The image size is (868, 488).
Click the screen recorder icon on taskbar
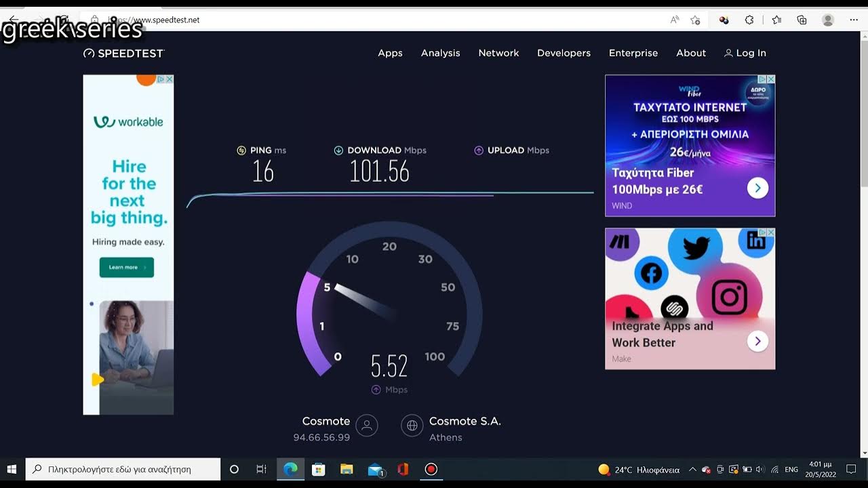click(431, 469)
